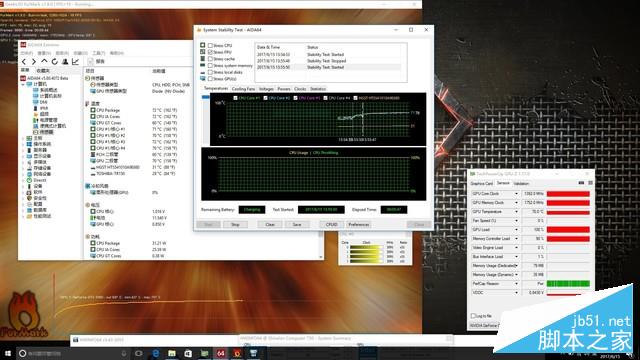Collapse the computer node in AIDA64 tree
The width and height of the screenshot is (640, 360).
pos(23,84)
